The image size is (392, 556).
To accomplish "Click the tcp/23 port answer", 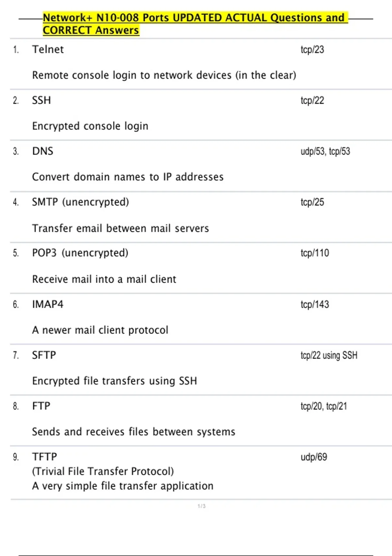I will [312, 49].
